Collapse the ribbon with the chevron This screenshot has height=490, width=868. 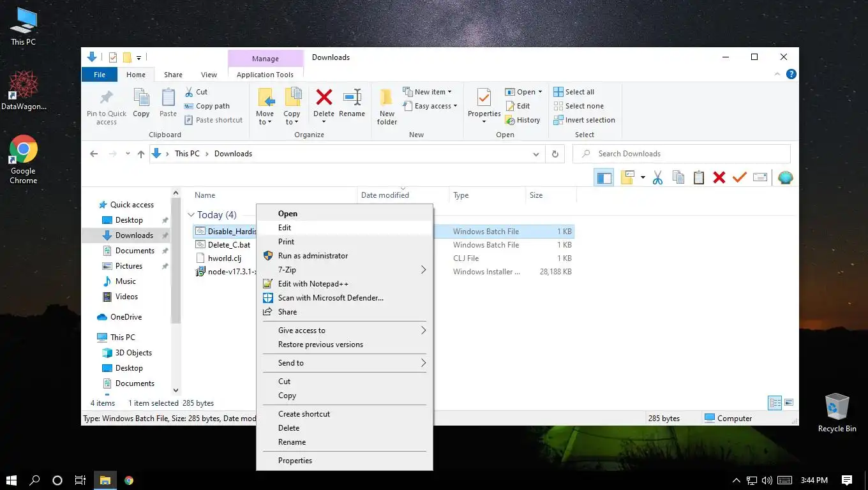click(x=777, y=75)
